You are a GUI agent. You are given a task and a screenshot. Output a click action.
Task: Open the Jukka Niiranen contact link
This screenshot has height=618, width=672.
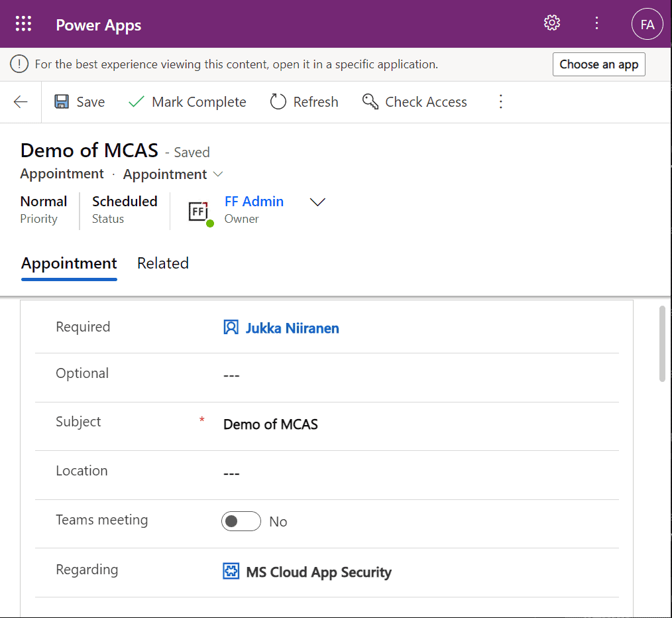[x=292, y=328]
